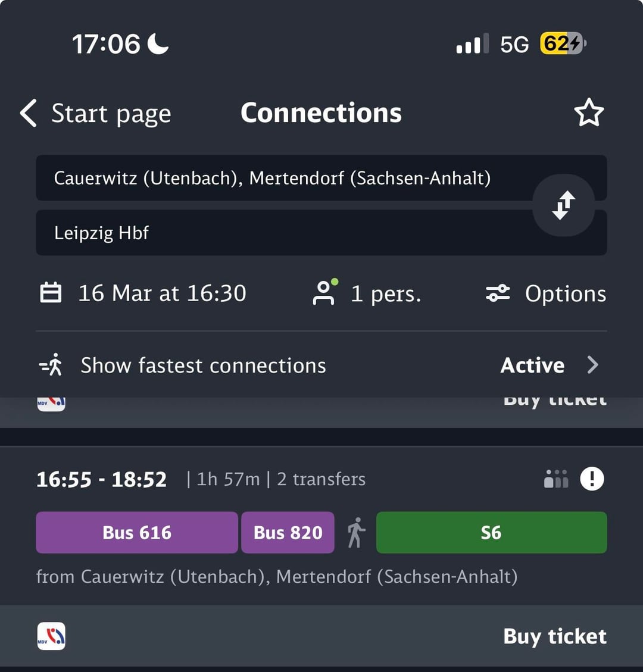Tap the Options sliders icon
The width and height of the screenshot is (643, 672).
click(498, 293)
